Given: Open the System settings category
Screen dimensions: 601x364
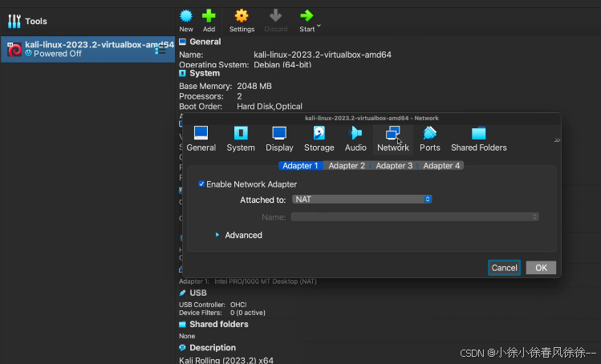Looking at the screenshot, I should [241, 139].
